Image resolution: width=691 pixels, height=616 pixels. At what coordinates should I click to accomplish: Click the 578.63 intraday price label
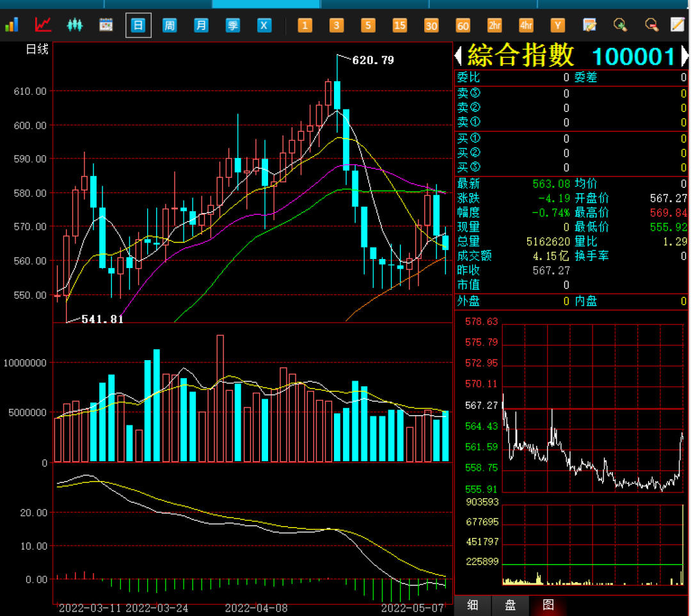tap(481, 322)
